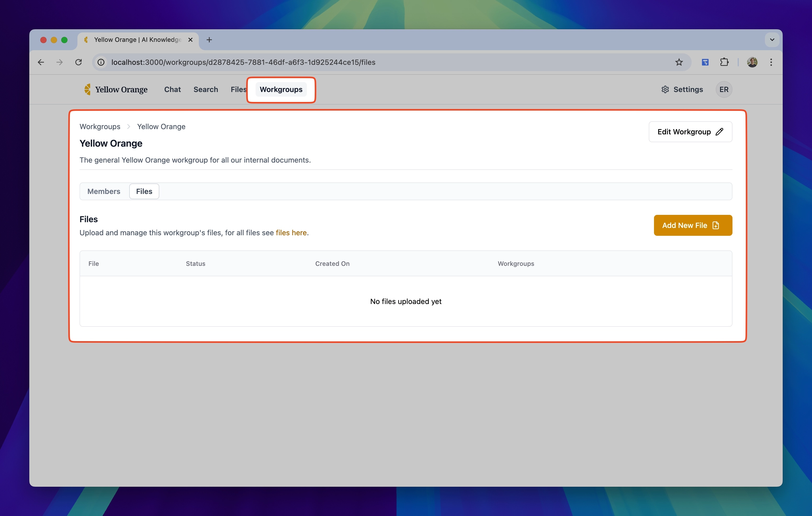Close the Yellow Orange browser tab
Viewport: 812px width, 516px height.
pyautogui.click(x=190, y=40)
